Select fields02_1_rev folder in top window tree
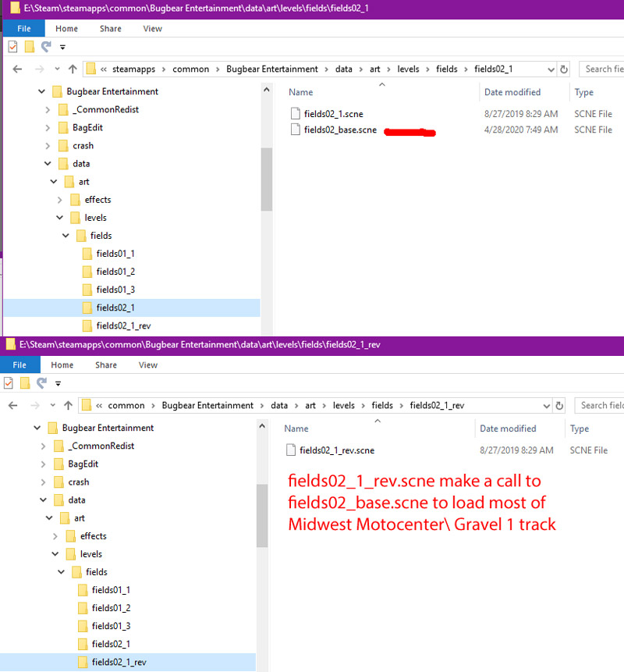The width and height of the screenshot is (624, 672). click(123, 325)
